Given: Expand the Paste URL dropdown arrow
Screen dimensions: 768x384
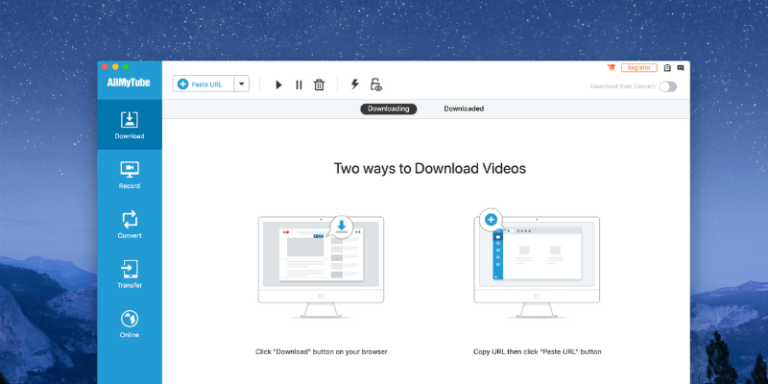Looking at the screenshot, I should click(241, 84).
